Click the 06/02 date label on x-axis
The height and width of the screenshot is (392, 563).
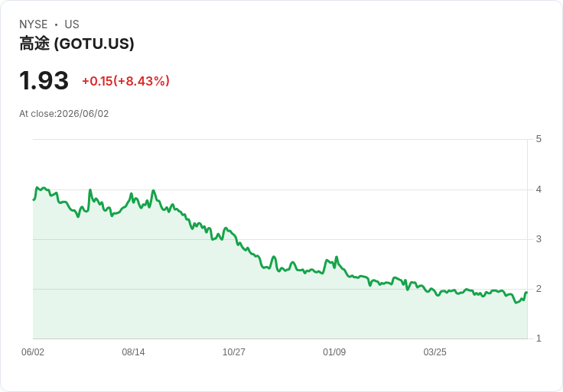point(33,352)
